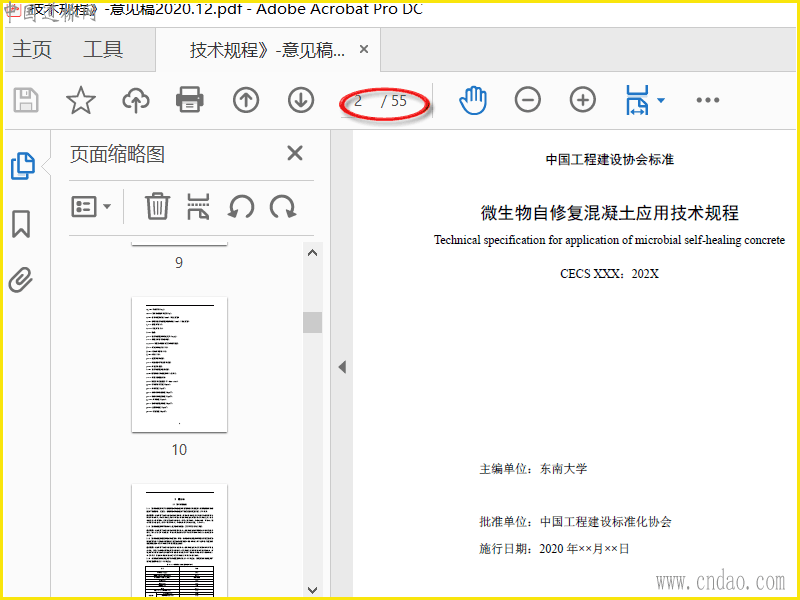The height and width of the screenshot is (600, 800).
Task: Open the Page Thumbnails sidebar icon
Action: click(22, 166)
